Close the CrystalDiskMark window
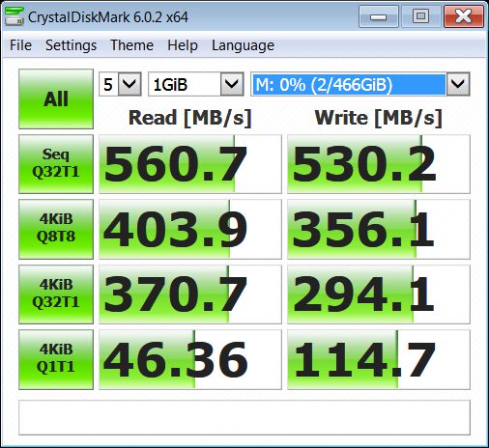This screenshot has width=489, height=448. click(464, 16)
